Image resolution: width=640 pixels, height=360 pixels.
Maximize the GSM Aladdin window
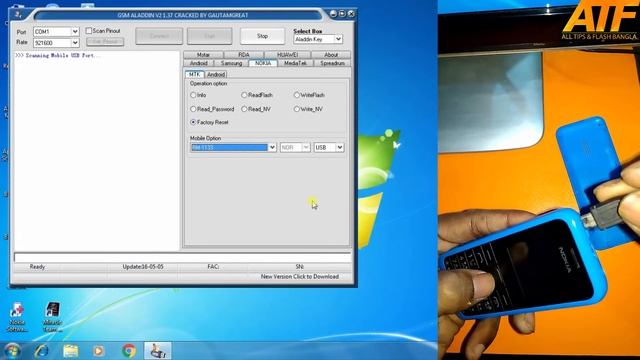(342, 14)
